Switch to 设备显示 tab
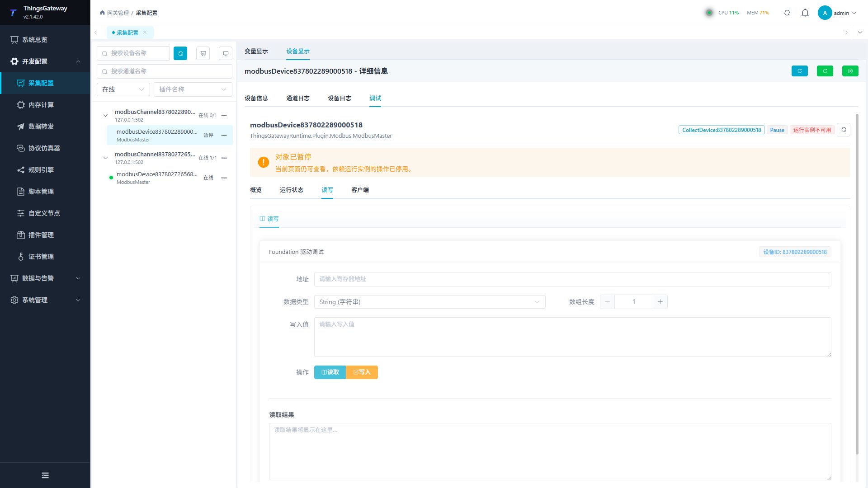868x488 pixels. pyautogui.click(x=298, y=52)
